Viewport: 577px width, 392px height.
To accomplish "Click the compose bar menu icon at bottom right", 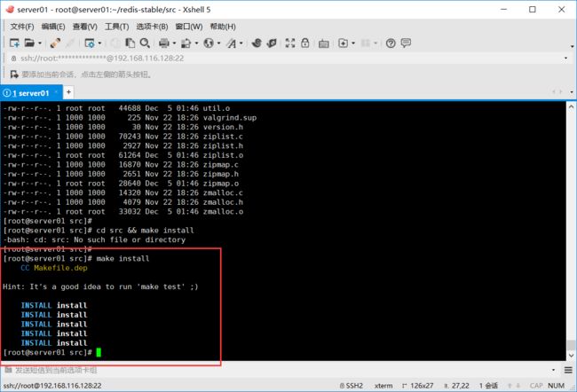I will click(x=568, y=370).
